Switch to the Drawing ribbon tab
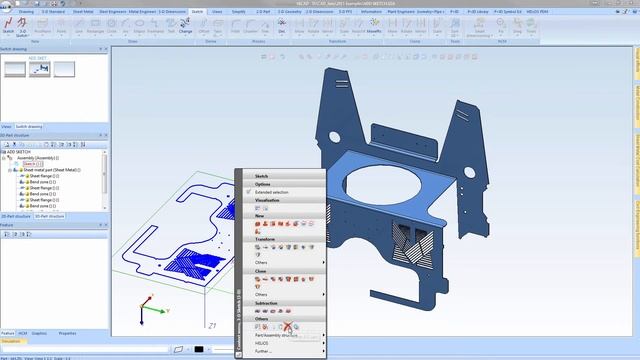The width and height of the screenshot is (640, 360). click(26, 12)
